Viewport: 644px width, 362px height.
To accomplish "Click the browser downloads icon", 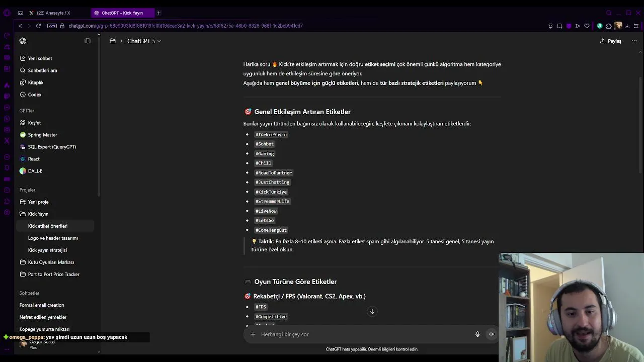I will pos(627,26).
